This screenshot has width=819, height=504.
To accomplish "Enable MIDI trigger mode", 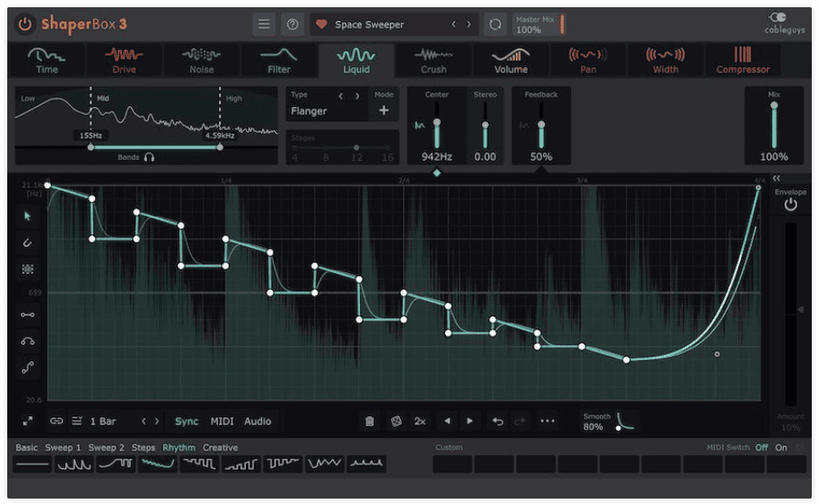I will point(222,422).
